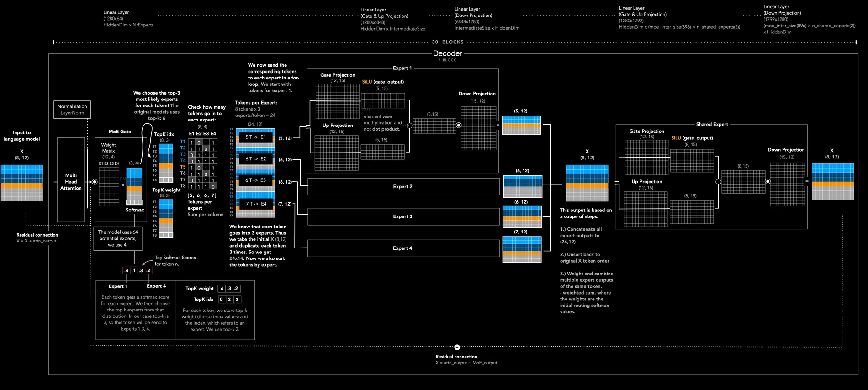The height and width of the screenshot is (390, 868).
Task: Click the 'Tokens per Expert:' heading
Action: [x=256, y=103]
